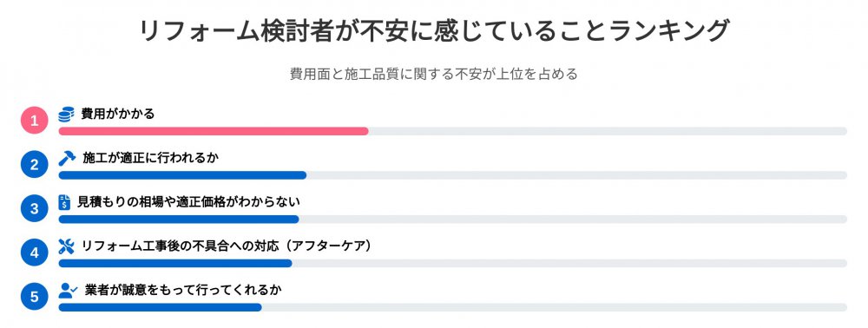
Task: Select the invoice dollar icon for 見積もり
Action: click(65, 202)
